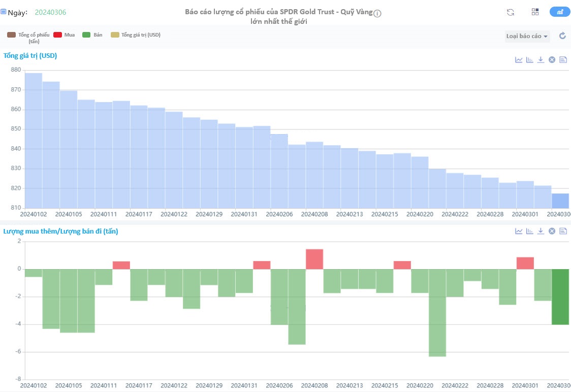This screenshot has height=392, width=571.
Task: Click the 20240222 x-axis label under bottom chart
Action: tap(455, 385)
